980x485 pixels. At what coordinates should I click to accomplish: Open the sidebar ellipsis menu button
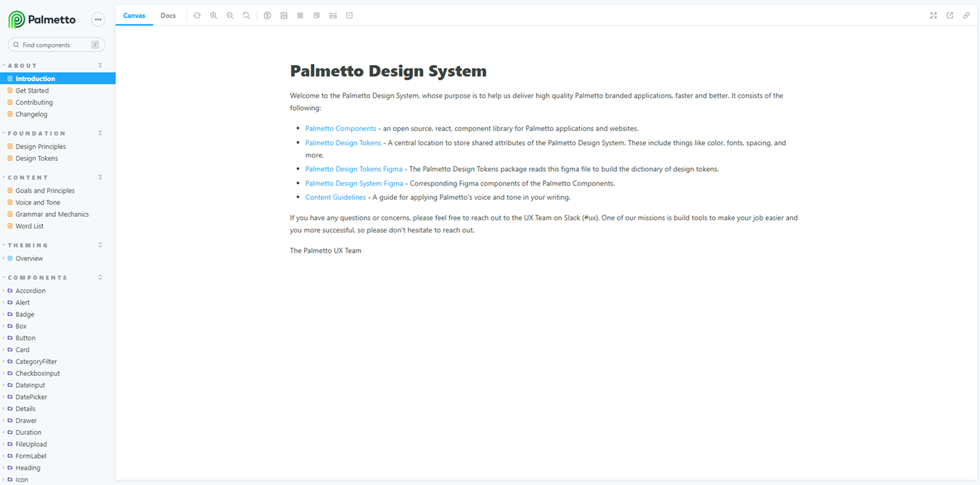click(x=98, y=20)
